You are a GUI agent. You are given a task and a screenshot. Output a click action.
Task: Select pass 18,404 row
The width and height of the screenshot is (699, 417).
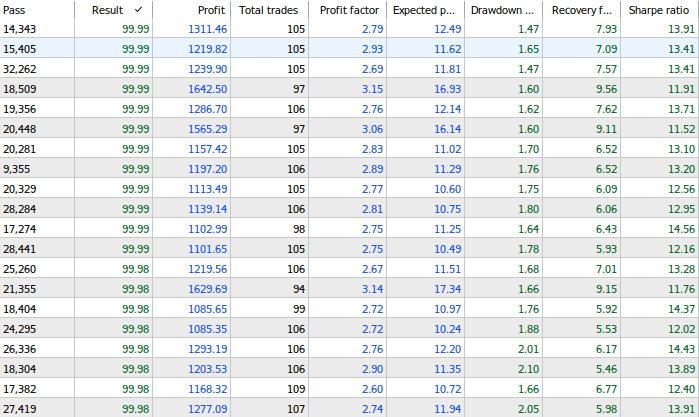350,309
